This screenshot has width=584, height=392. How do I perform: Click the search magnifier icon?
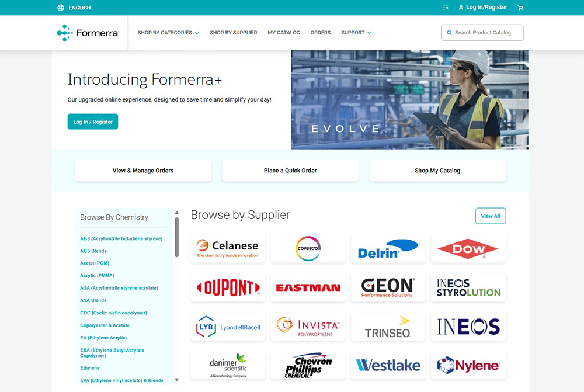coord(450,33)
